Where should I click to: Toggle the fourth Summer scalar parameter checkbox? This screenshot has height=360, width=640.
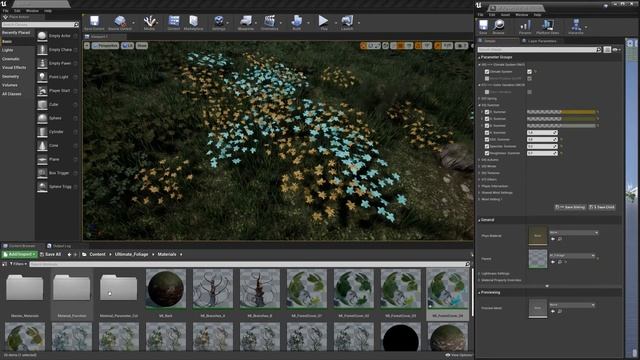coord(487,133)
